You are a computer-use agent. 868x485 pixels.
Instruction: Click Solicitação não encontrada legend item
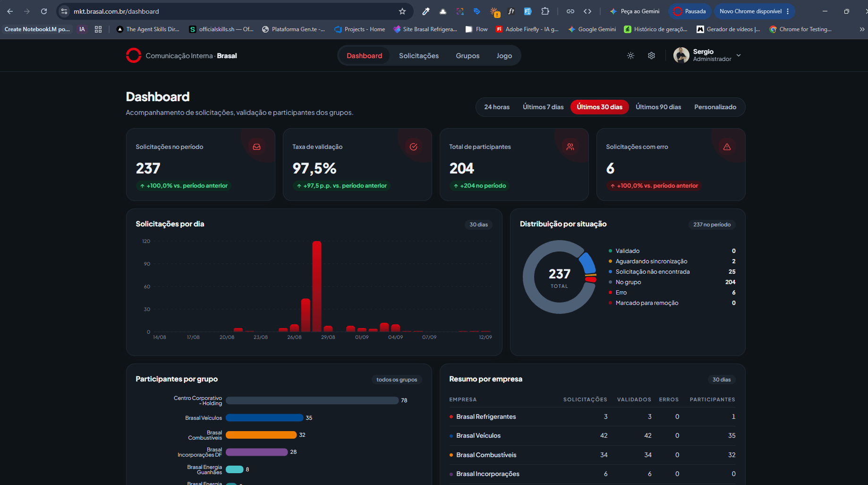coord(672,272)
